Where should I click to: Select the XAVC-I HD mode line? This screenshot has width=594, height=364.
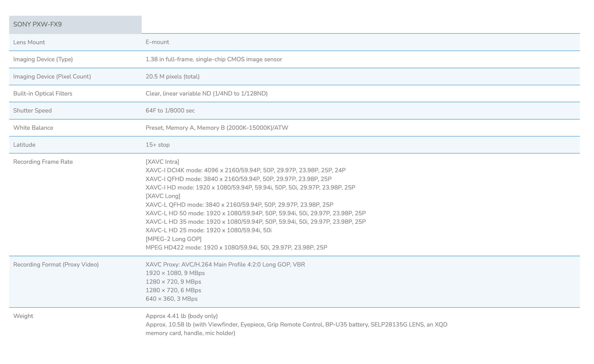coord(250,187)
